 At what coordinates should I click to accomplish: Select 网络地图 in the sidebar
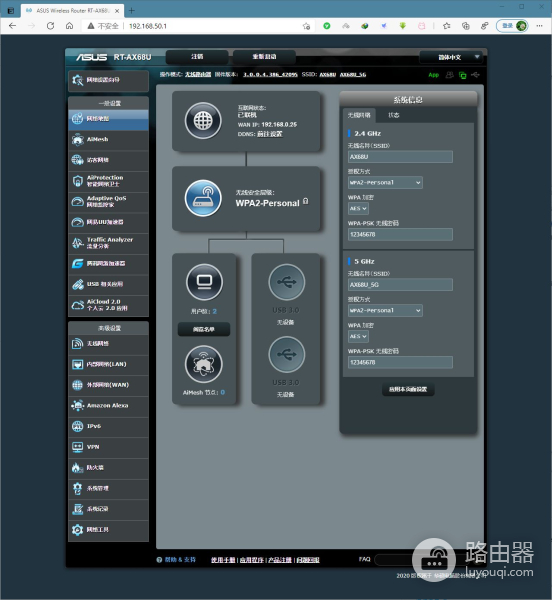108,119
